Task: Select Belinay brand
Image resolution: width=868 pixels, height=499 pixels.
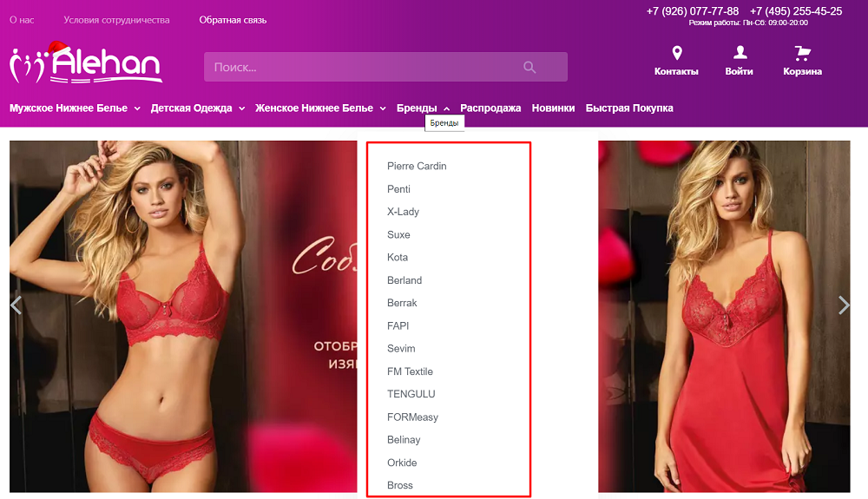Action: click(404, 440)
